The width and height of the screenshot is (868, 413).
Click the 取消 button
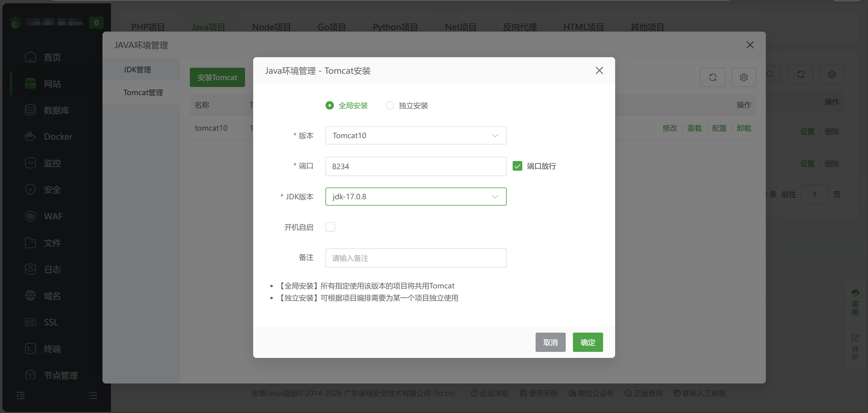pyautogui.click(x=550, y=342)
